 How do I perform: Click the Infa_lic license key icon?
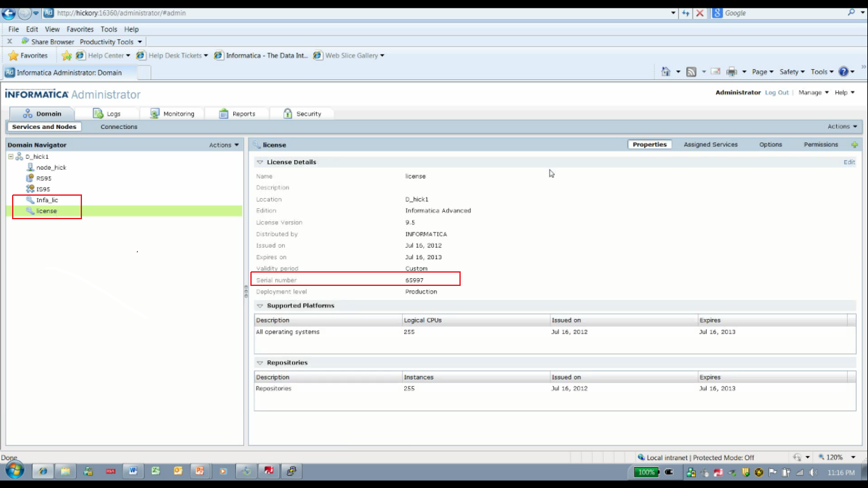pyautogui.click(x=30, y=200)
